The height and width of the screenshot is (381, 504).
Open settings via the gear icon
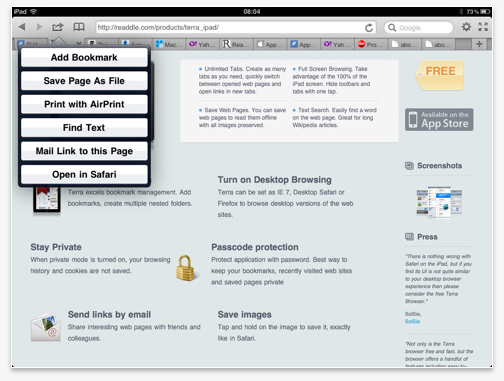point(466,27)
